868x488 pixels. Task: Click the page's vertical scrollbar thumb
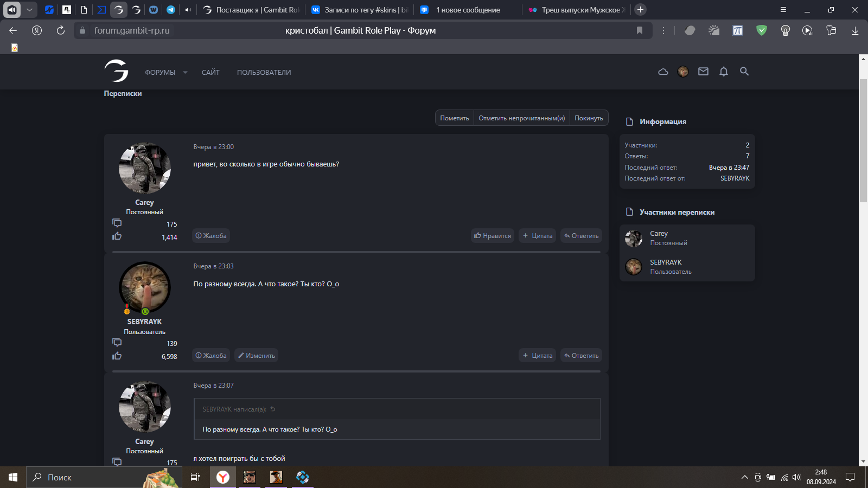click(x=863, y=141)
